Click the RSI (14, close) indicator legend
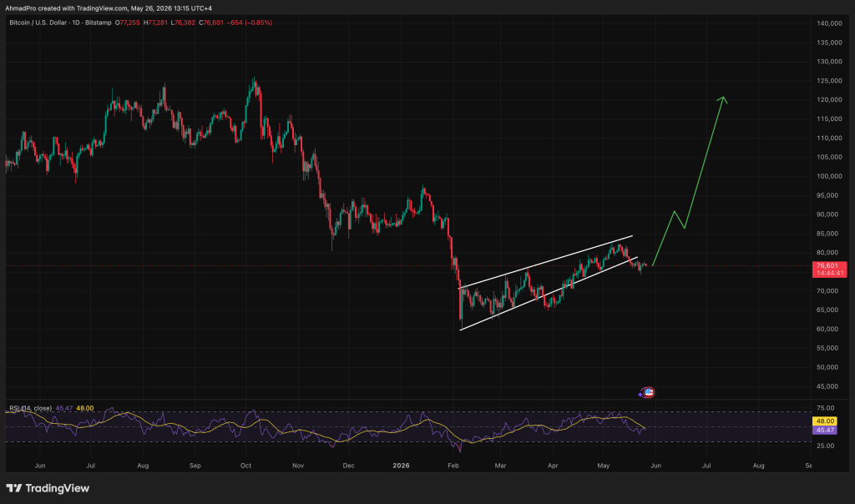 pos(31,408)
